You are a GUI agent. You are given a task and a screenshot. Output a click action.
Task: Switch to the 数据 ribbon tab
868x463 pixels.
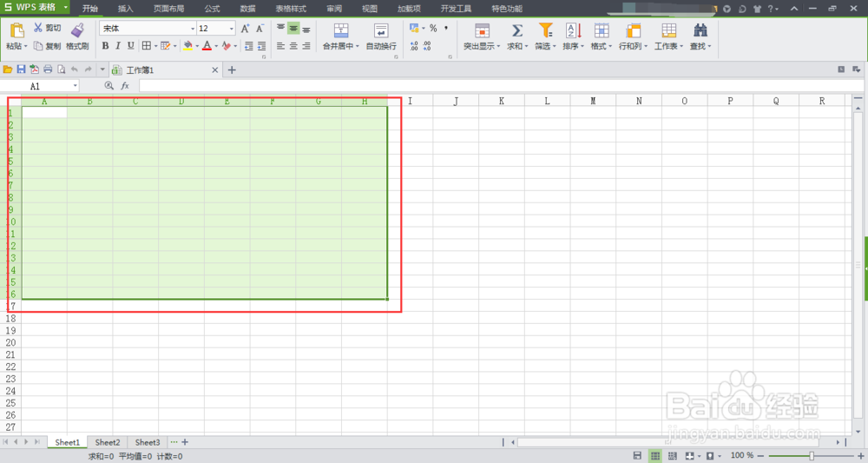[248, 9]
